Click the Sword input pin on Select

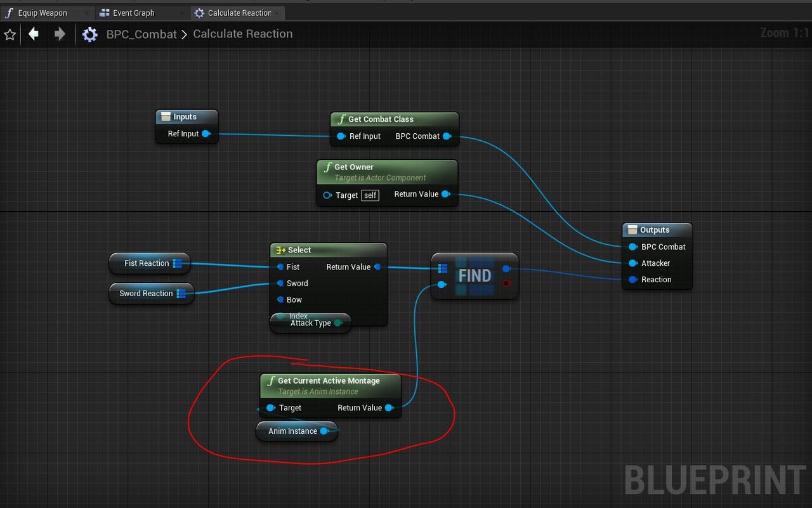[x=280, y=283]
